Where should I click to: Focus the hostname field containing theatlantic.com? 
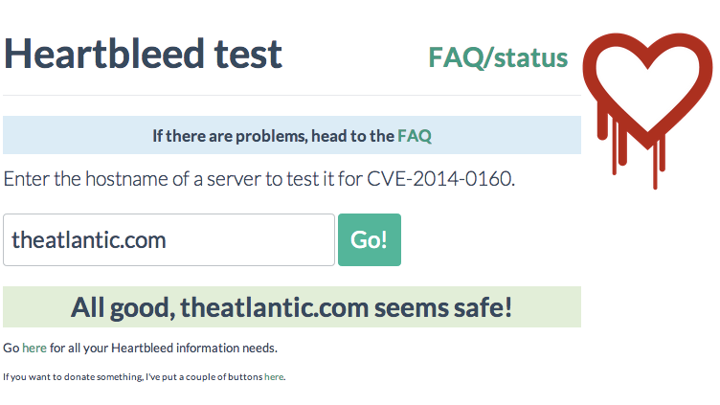[169, 240]
